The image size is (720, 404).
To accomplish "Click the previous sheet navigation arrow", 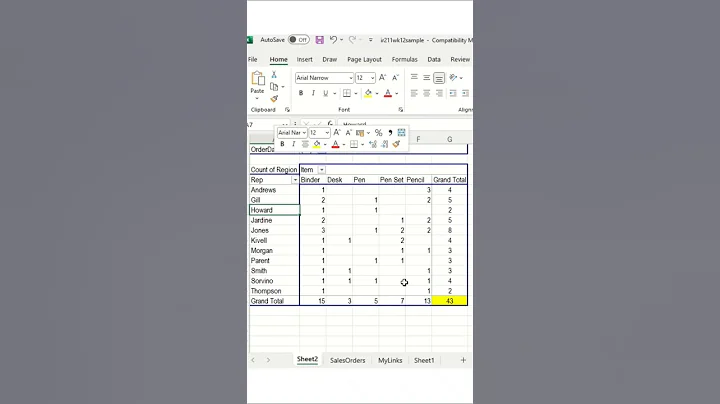I will coord(253,360).
